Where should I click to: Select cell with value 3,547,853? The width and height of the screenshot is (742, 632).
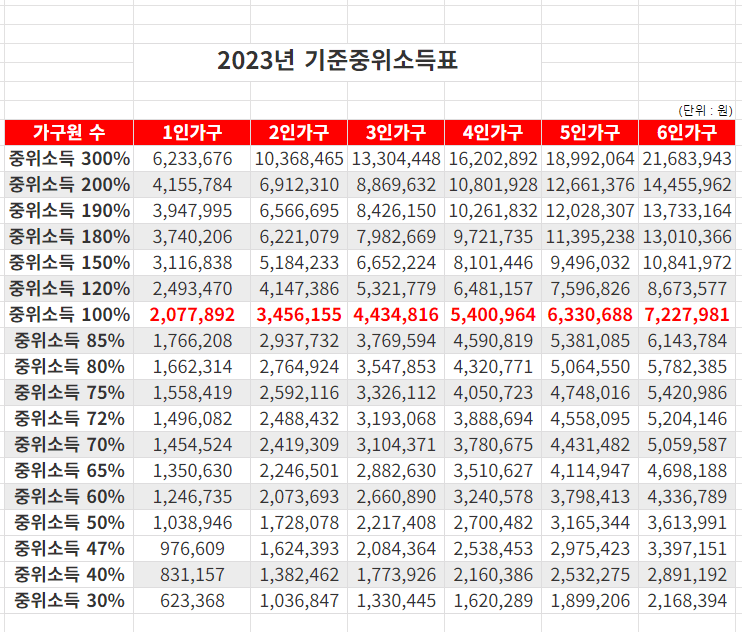pyautogui.click(x=396, y=367)
